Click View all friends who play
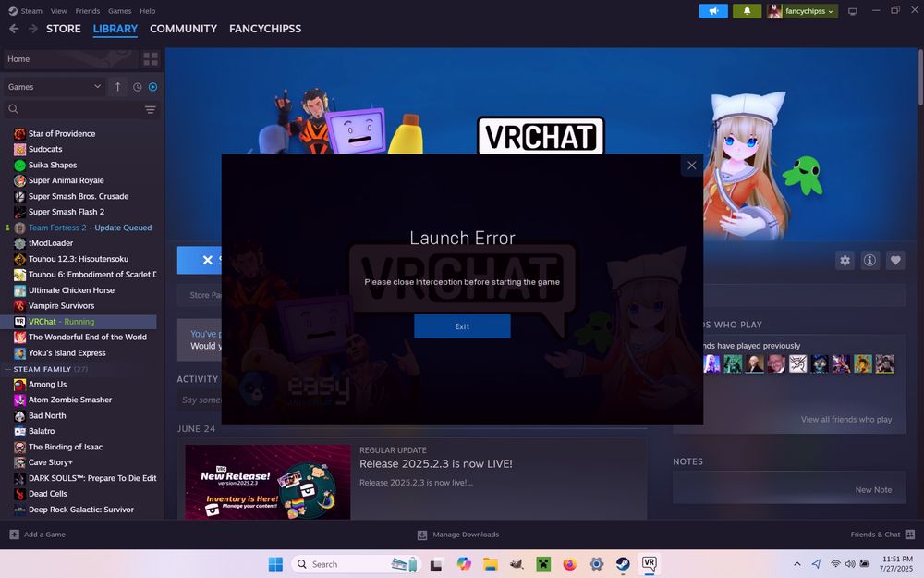Image resolution: width=924 pixels, height=578 pixels. coord(845,419)
